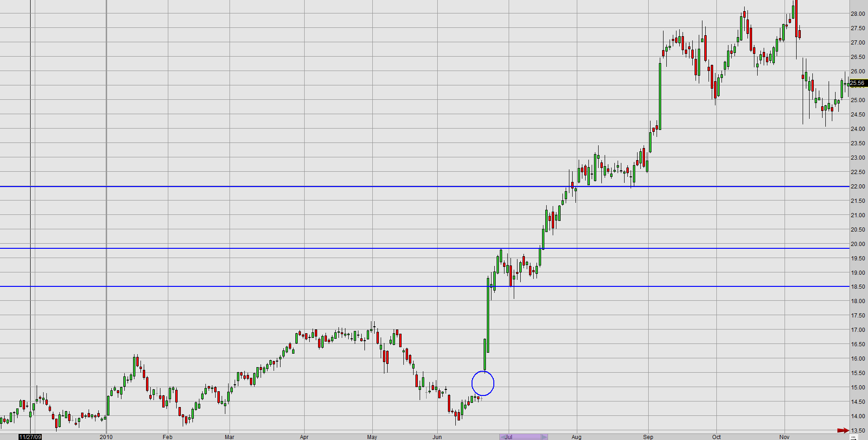Click the 26.00 price axis label
868x440 pixels.
857,71
